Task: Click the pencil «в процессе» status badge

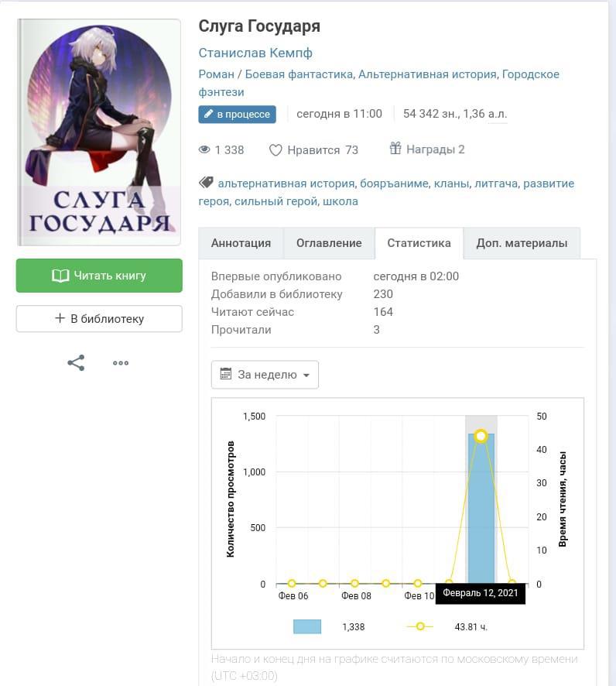Action: (x=238, y=114)
